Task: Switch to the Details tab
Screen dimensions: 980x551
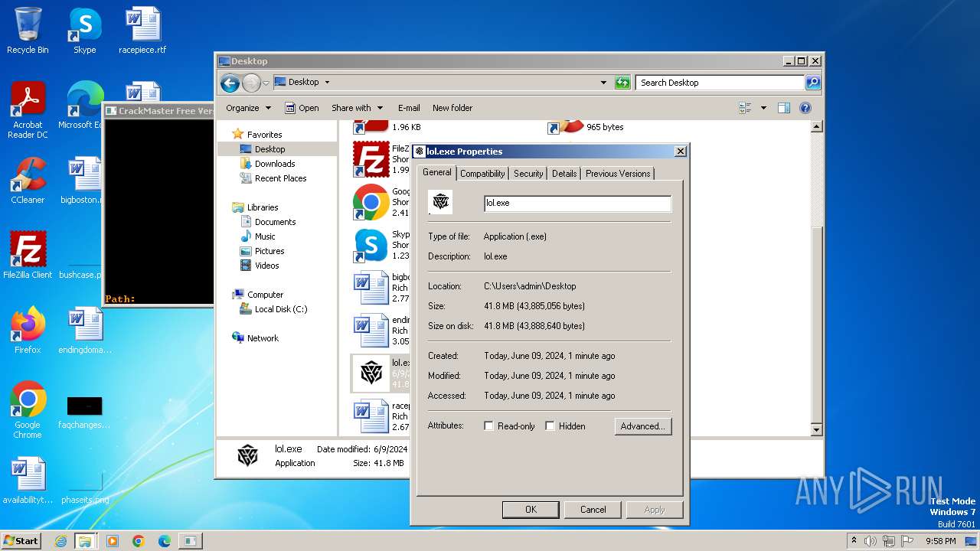Action: [564, 174]
